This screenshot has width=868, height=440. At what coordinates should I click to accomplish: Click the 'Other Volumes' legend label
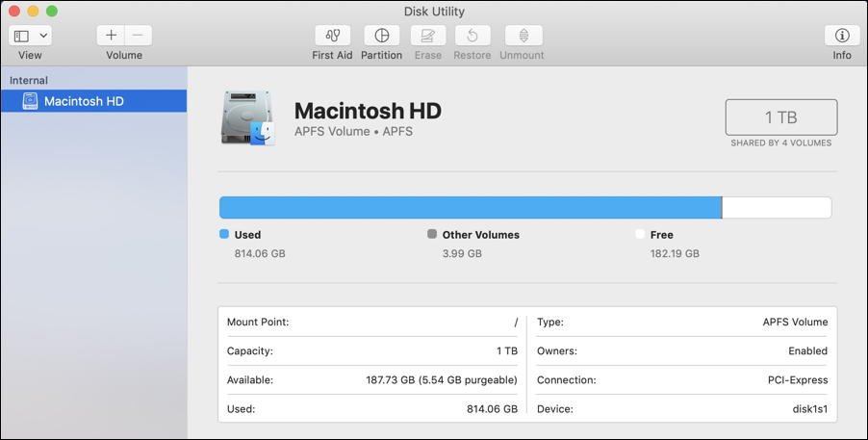[x=480, y=234]
